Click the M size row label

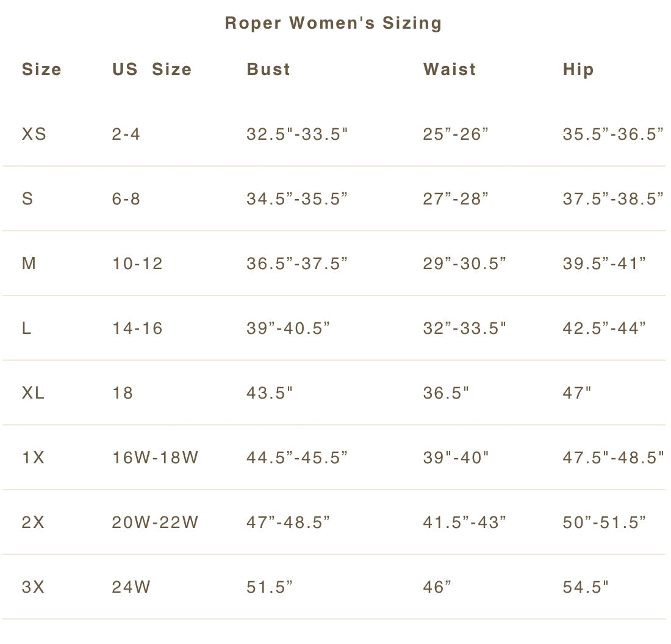pyautogui.click(x=29, y=264)
